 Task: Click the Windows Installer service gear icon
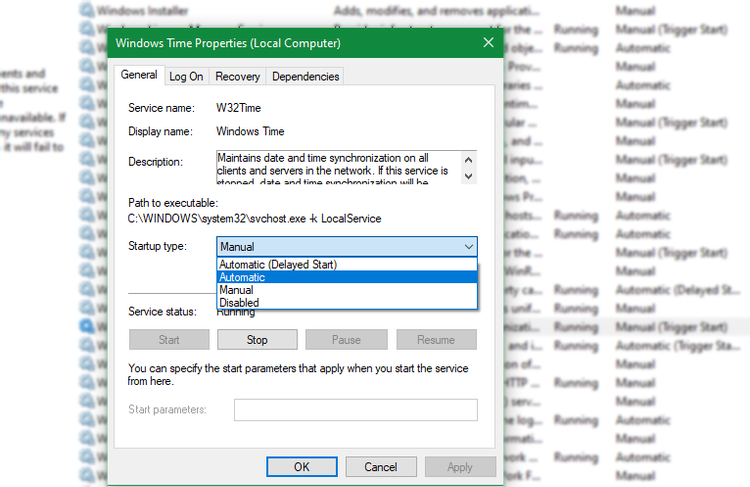tap(87, 11)
